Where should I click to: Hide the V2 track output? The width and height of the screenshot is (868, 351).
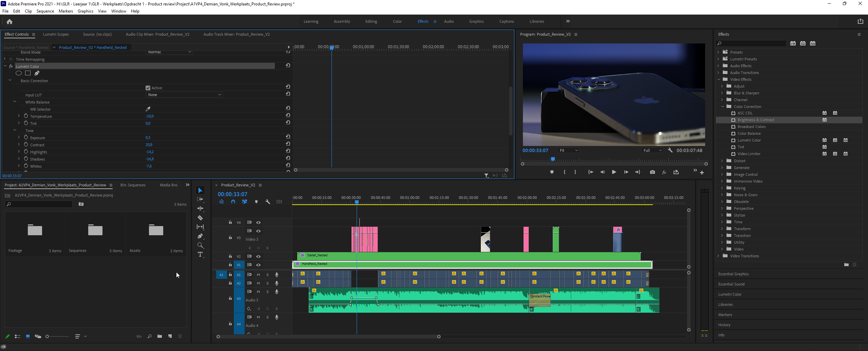(x=259, y=256)
